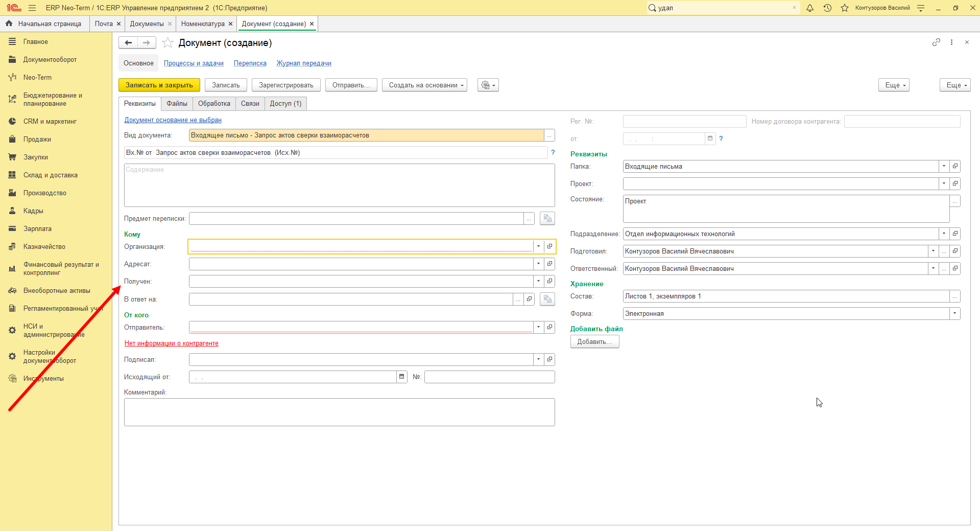Expand Отправитель dropdown list
The width and height of the screenshot is (980, 531).
[x=538, y=327]
